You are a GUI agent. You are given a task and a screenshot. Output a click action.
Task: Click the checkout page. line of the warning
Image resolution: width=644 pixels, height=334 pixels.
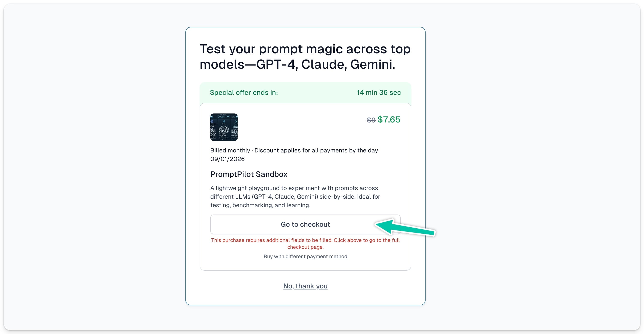(x=305, y=247)
